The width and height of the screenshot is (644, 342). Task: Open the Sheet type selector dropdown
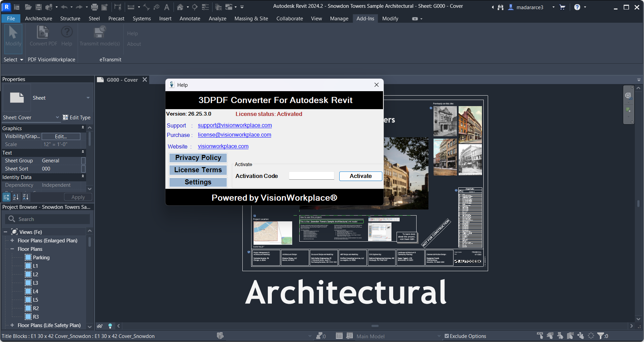click(x=88, y=98)
